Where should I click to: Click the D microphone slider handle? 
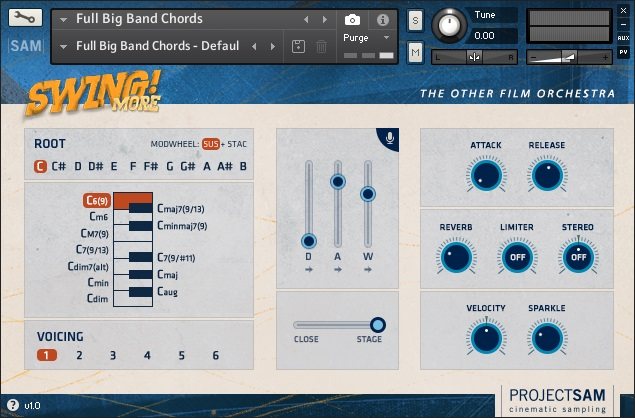[x=309, y=241]
